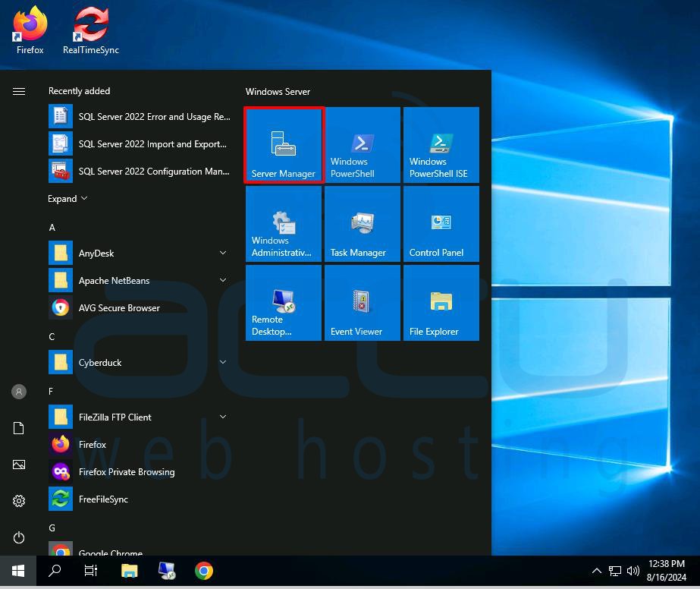Viewport: 700px width, 589px height.
Task: Open the Windows PowerShell ISE tile
Action: 441,145
